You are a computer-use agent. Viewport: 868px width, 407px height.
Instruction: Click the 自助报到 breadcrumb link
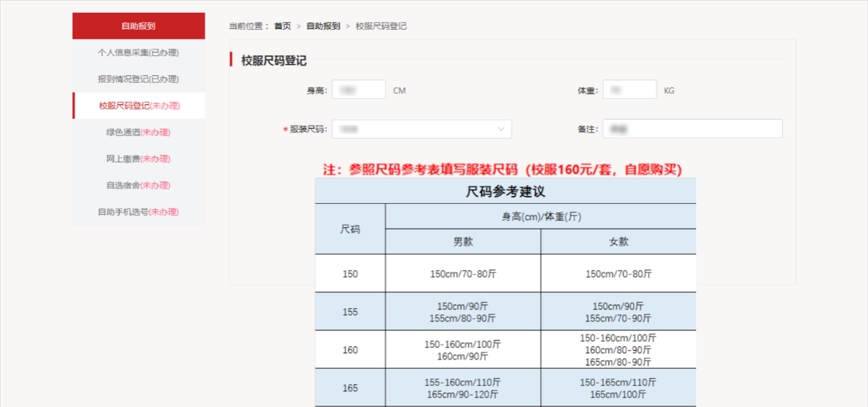pyautogui.click(x=323, y=26)
